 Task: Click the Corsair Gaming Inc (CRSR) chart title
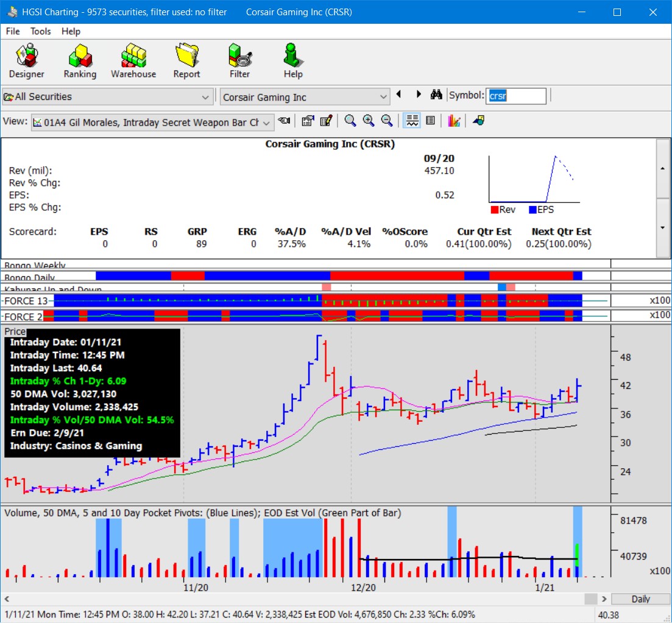coord(330,144)
